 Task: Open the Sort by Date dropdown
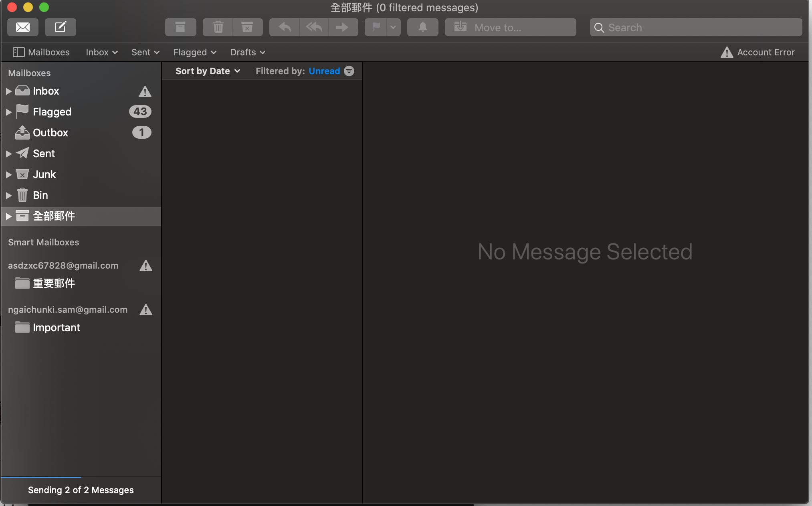[207, 71]
